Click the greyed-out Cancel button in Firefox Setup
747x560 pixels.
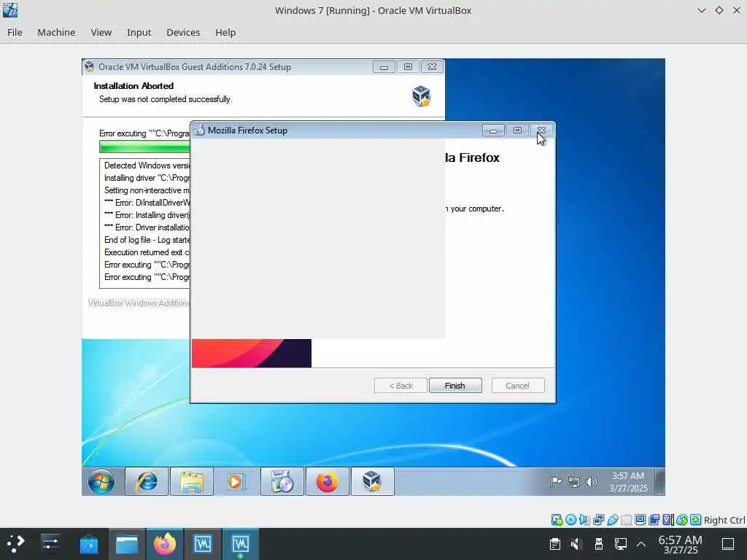pos(517,386)
